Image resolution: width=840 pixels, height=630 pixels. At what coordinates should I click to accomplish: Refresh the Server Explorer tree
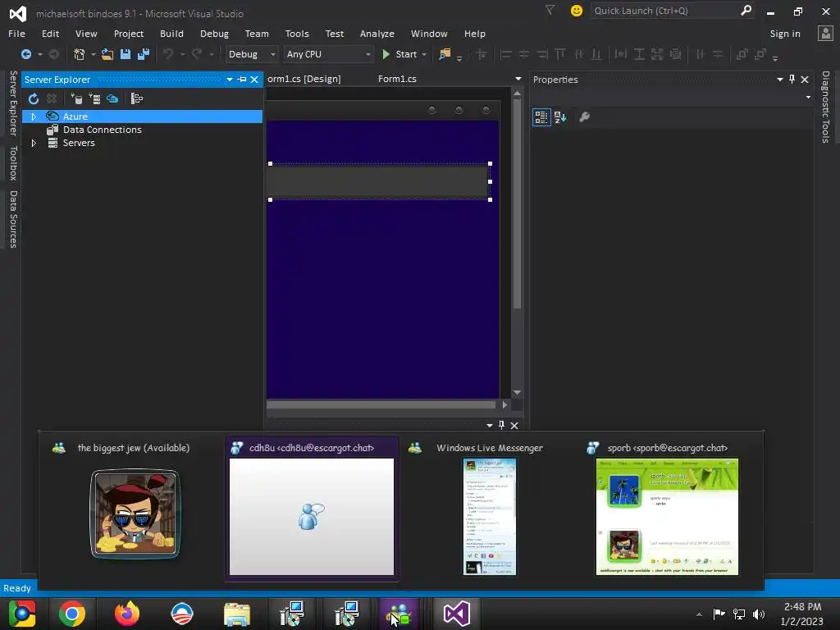[33, 98]
